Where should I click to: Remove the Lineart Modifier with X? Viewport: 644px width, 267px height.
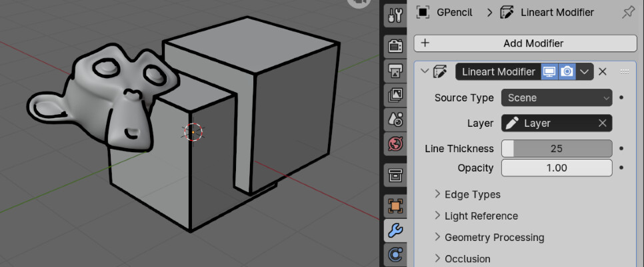[x=602, y=71]
